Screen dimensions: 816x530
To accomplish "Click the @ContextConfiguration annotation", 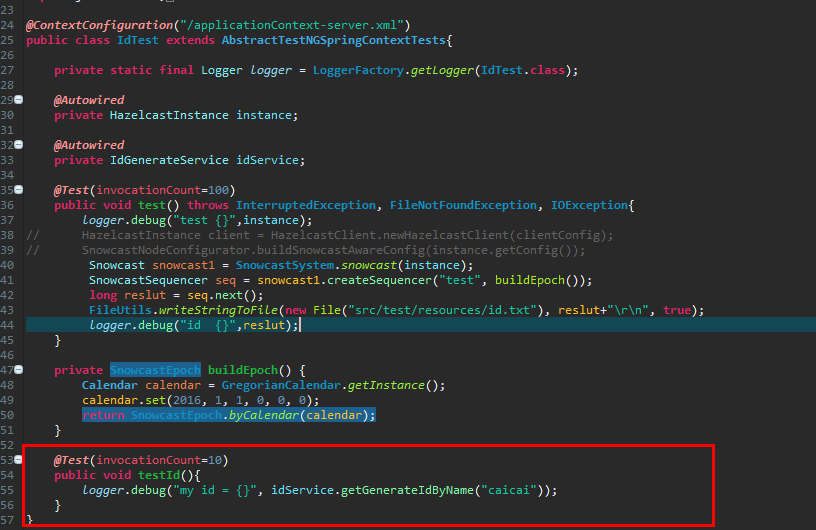I will (x=99, y=25).
